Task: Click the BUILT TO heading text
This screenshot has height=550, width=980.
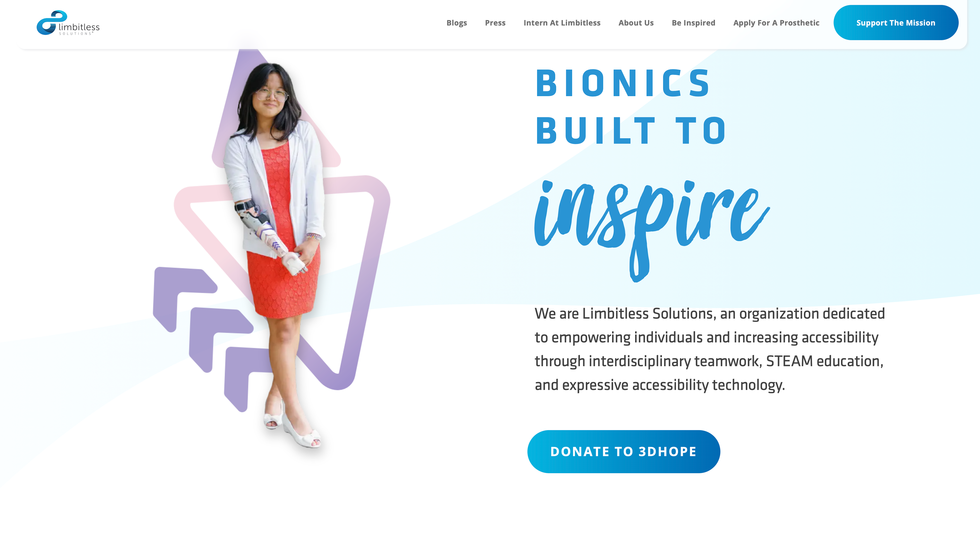Action: pyautogui.click(x=631, y=130)
